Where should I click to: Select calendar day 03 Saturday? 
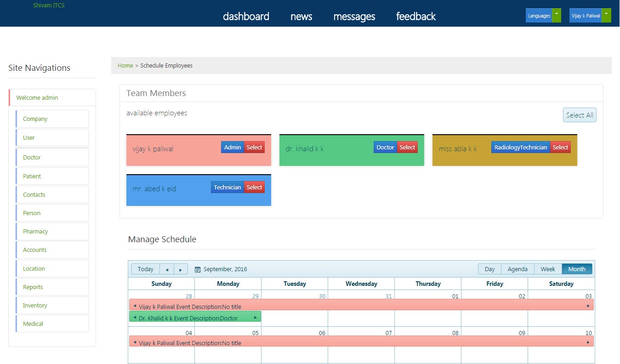point(588,296)
